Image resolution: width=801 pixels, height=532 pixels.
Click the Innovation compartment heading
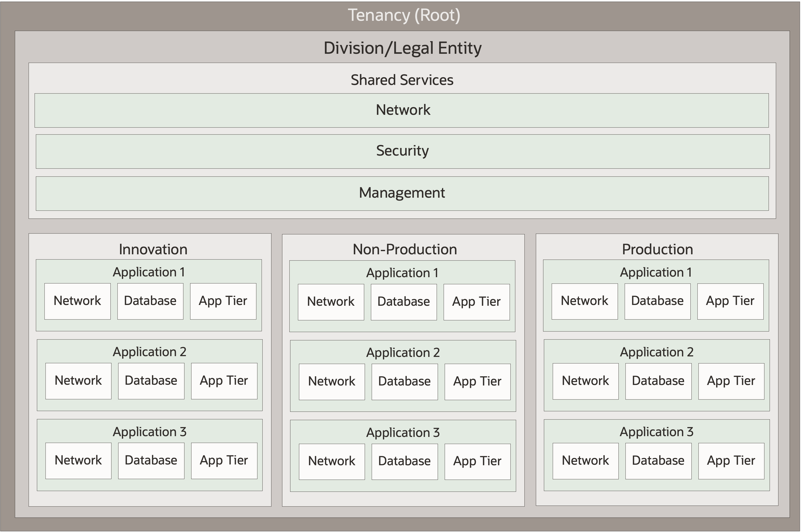coord(153,249)
